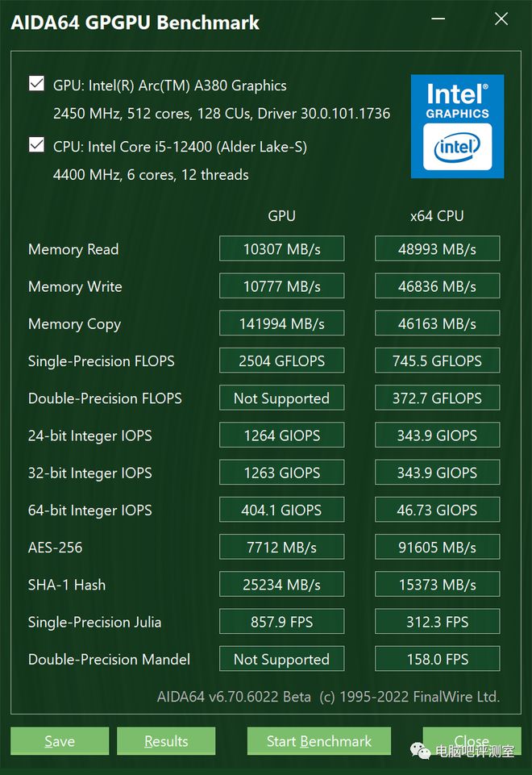Click the bottom Close button
Viewport: 532px width, 775px height.
(x=472, y=741)
